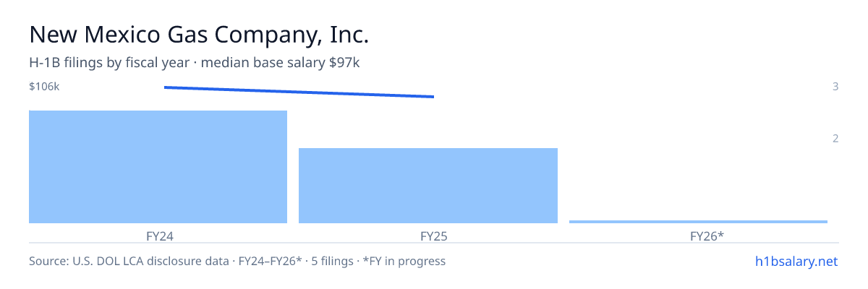
Task: Click the chart title New Mexico Gas Company, Inc.
Action: point(200,35)
